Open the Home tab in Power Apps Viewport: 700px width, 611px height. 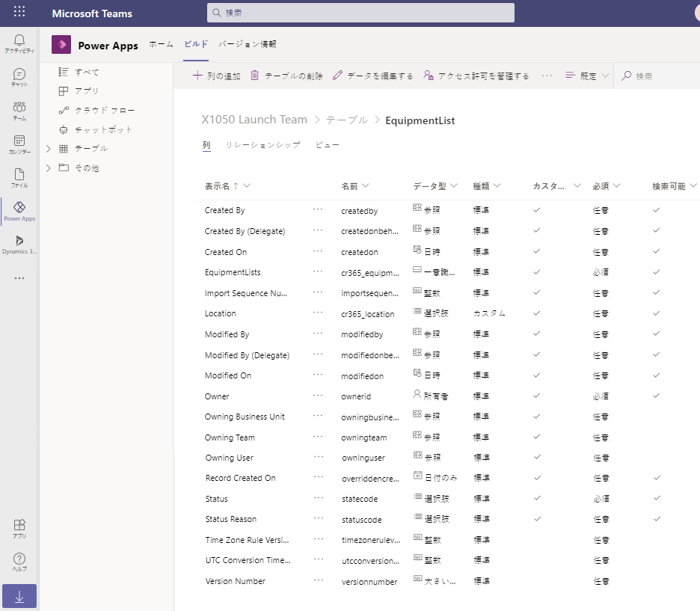[161, 44]
